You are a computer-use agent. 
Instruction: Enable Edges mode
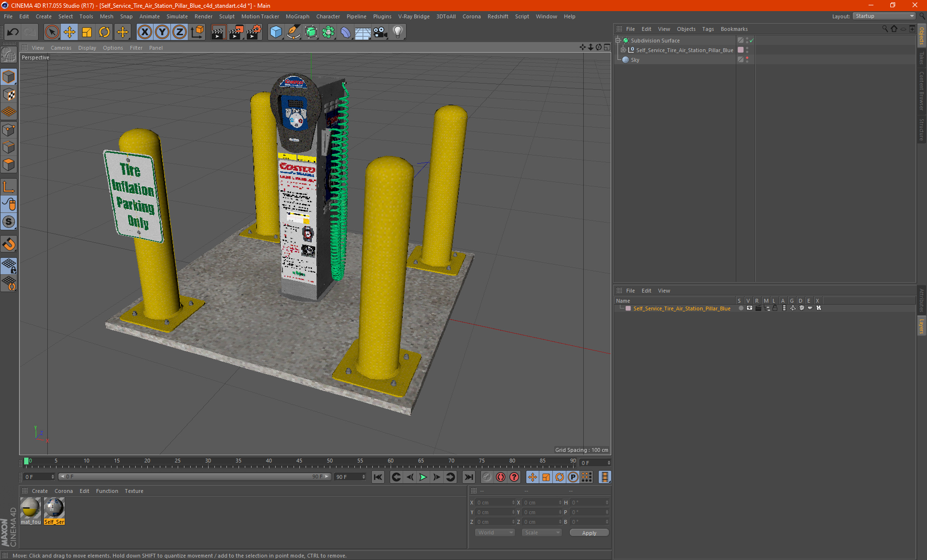[9, 147]
